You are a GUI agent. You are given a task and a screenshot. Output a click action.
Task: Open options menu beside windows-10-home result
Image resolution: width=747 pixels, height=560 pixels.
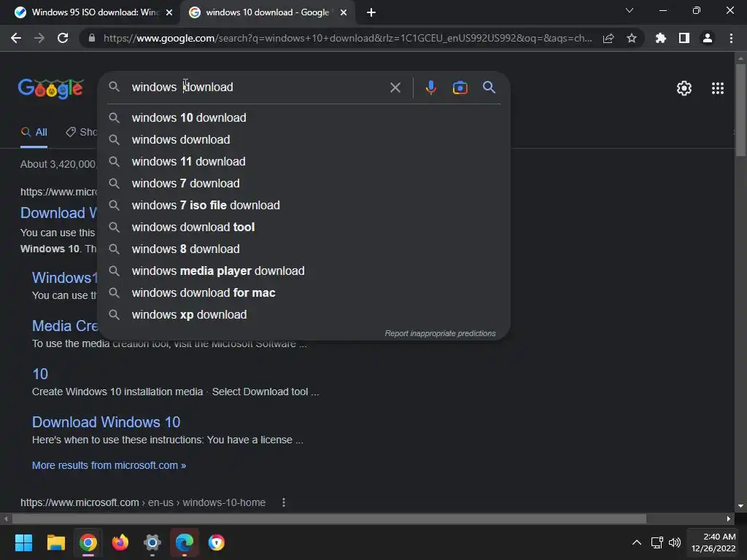[284, 502]
